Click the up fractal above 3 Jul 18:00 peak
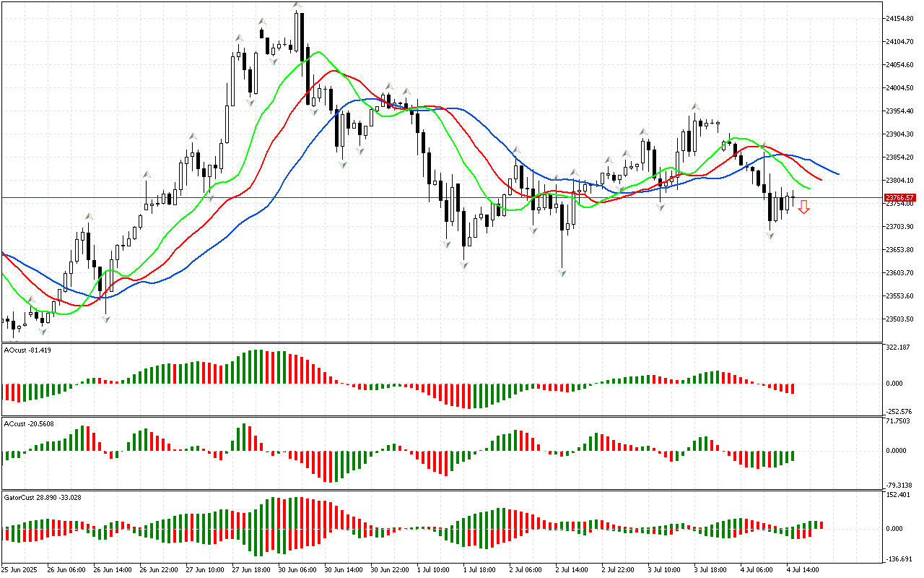This screenshot has height=578, width=924. pos(695,107)
